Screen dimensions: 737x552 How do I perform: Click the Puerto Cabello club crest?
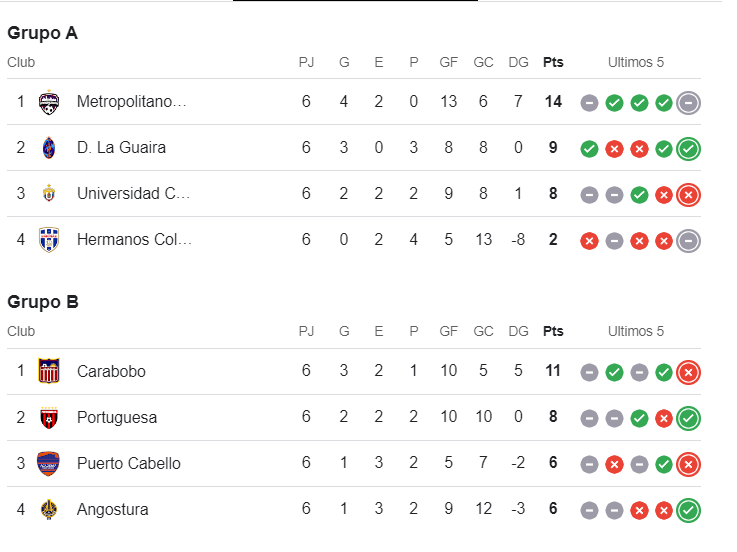pos(49,463)
